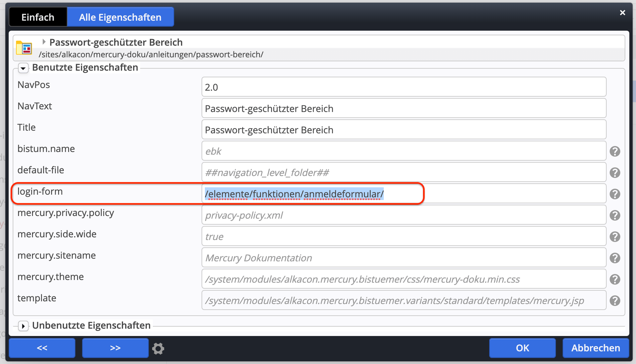Click the help icon beside default-file field
The width and height of the screenshot is (636, 364).
615,173
